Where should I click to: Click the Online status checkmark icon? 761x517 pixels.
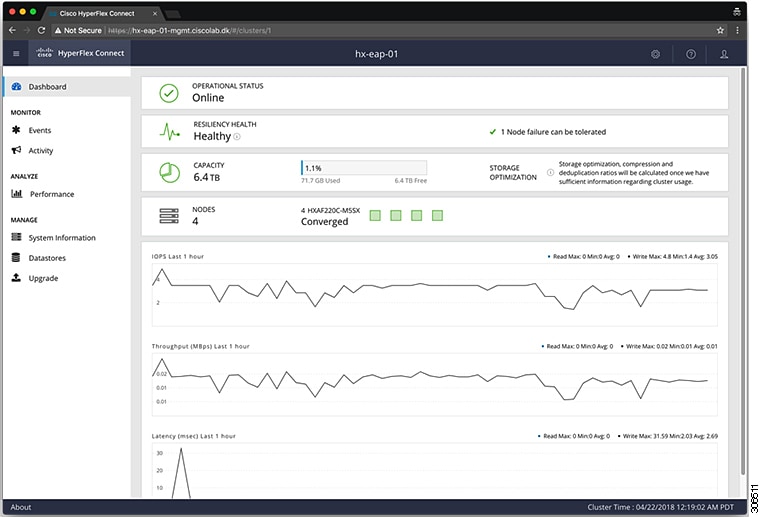(169, 93)
